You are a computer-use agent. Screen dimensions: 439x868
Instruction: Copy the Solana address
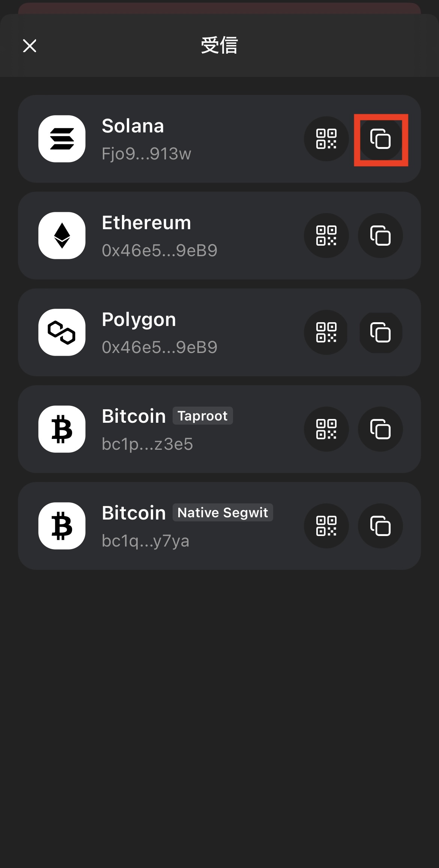(380, 139)
